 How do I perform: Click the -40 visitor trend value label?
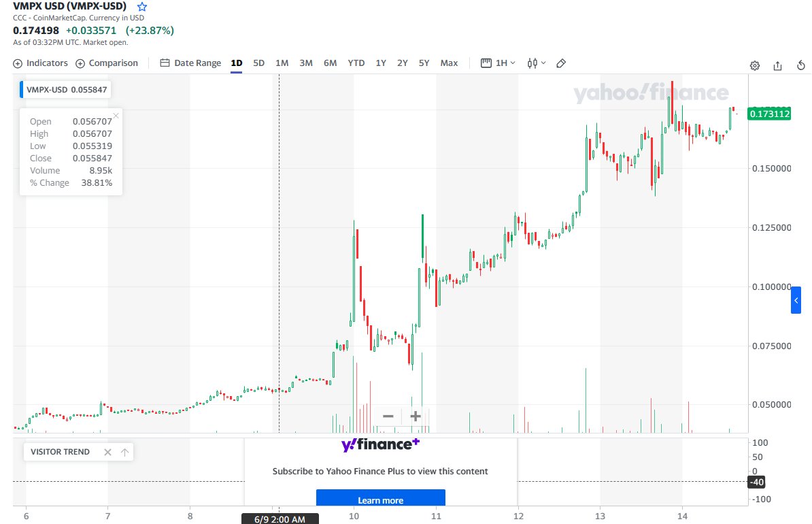pyautogui.click(x=757, y=482)
